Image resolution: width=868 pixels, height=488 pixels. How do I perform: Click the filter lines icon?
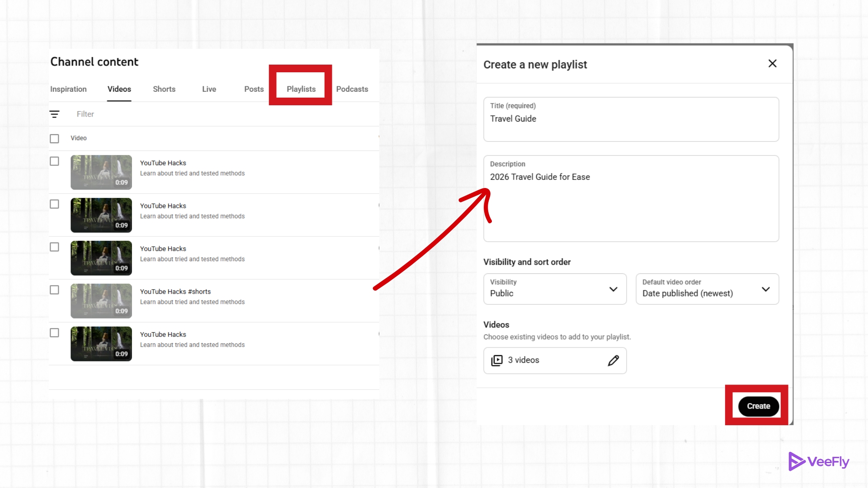[x=54, y=114]
